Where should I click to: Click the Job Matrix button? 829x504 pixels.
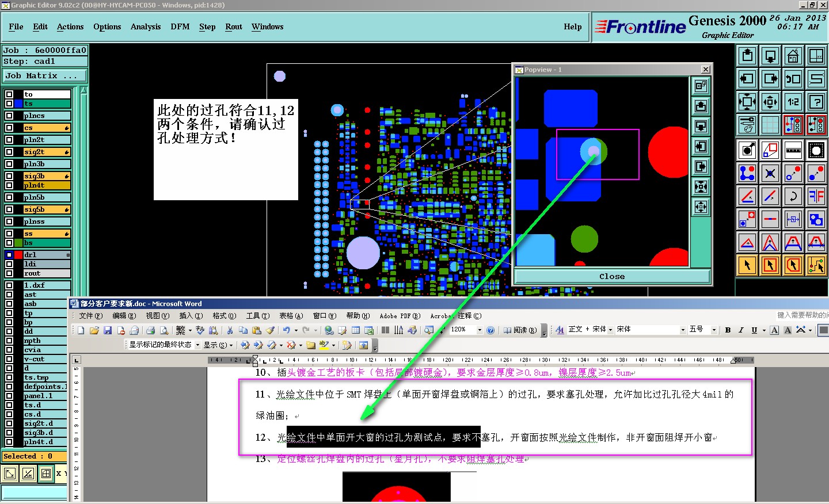click(x=44, y=76)
